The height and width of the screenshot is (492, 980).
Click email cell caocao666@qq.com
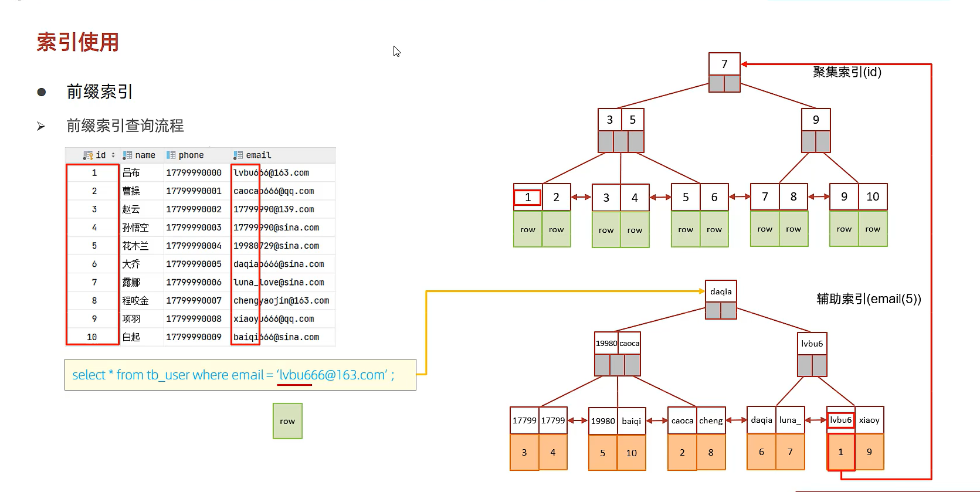pyautogui.click(x=274, y=191)
